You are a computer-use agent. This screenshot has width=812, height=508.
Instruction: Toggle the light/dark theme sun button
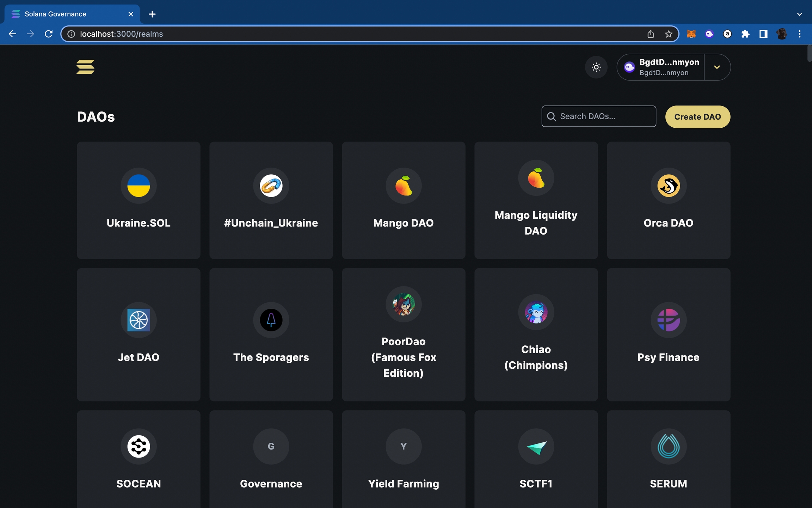point(596,67)
